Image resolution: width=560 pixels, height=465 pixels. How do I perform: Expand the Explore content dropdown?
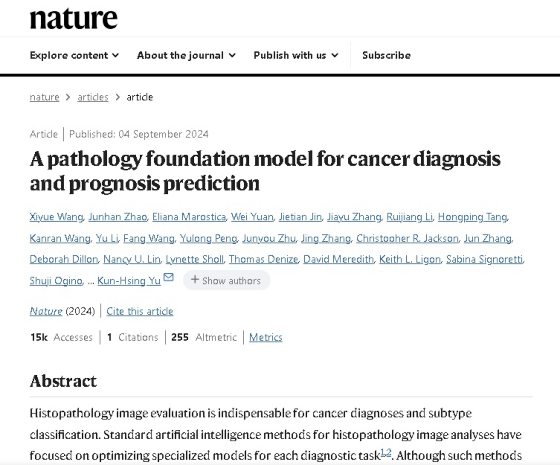[74, 55]
